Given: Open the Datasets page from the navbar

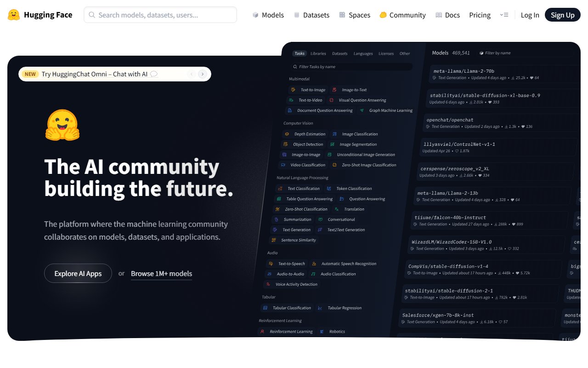Looking at the screenshot, I should [311, 15].
